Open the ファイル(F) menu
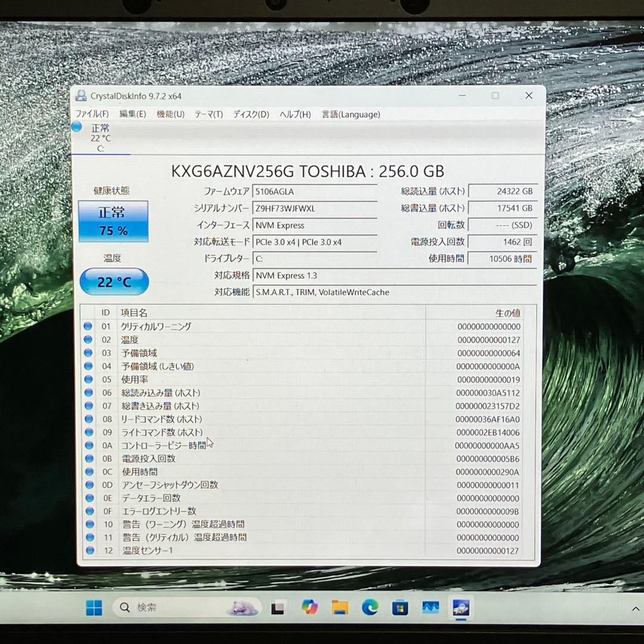644x644 pixels. click(92, 114)
